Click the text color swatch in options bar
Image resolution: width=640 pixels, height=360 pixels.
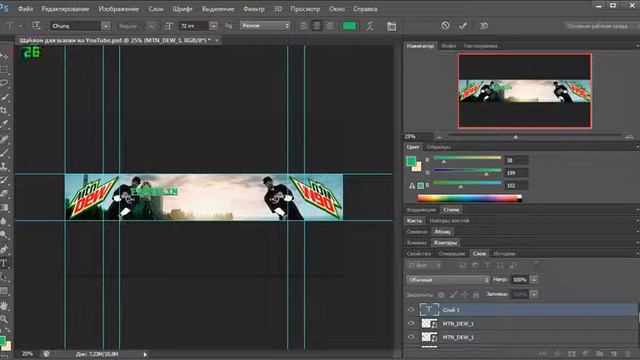point(349,26)
